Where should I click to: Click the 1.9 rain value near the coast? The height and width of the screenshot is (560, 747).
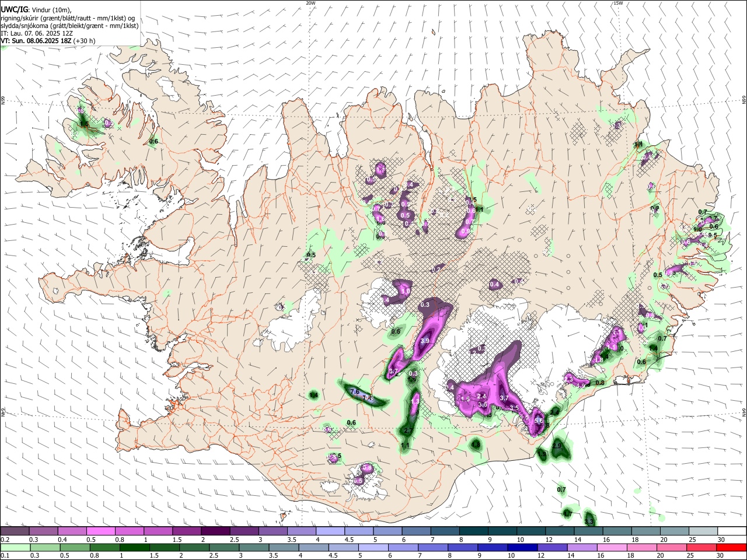tap(542, 454)
